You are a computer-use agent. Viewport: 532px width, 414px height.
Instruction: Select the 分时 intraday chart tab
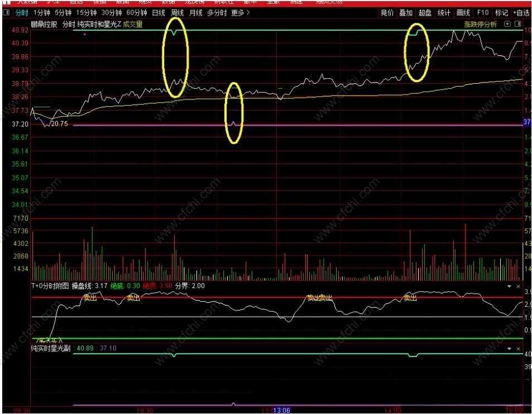click(x=21, y=13)
